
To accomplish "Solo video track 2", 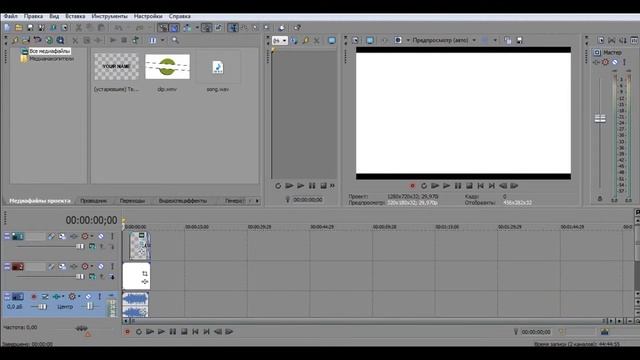I will point(112,267).
